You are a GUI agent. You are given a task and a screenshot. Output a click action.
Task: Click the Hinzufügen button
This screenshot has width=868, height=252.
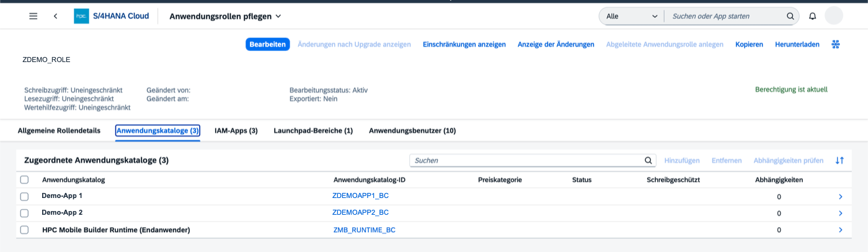pos(682,160)
